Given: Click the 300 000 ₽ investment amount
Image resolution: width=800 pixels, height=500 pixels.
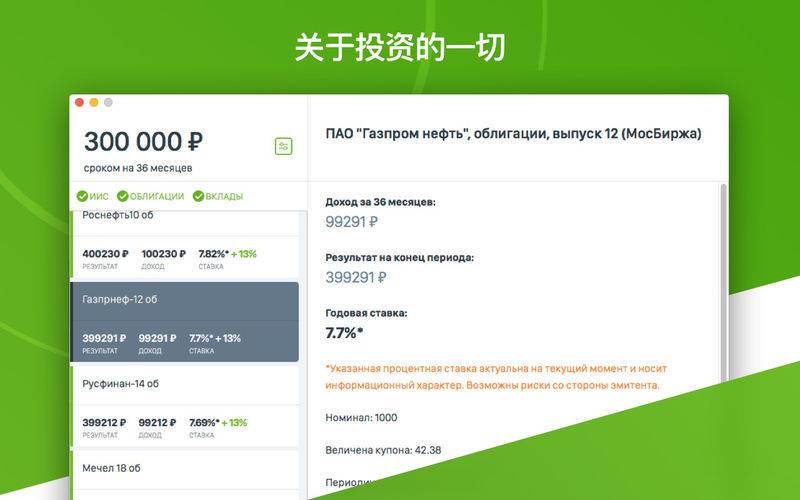Looking at the screenshot, I should pos(143,141).
